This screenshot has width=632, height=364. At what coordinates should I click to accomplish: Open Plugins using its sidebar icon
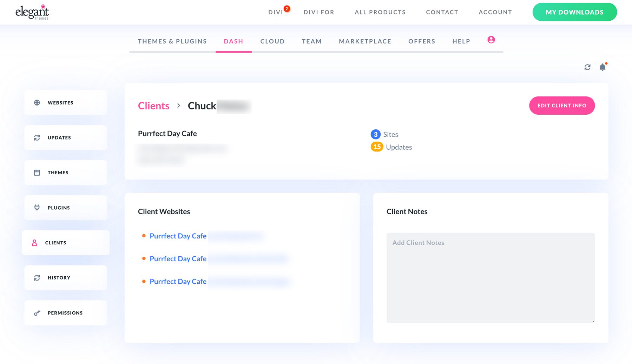tap(37, 208)
